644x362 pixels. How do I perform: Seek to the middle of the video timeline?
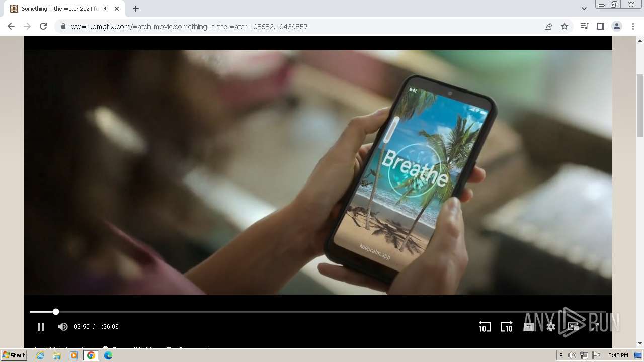[x=318, y=312]
